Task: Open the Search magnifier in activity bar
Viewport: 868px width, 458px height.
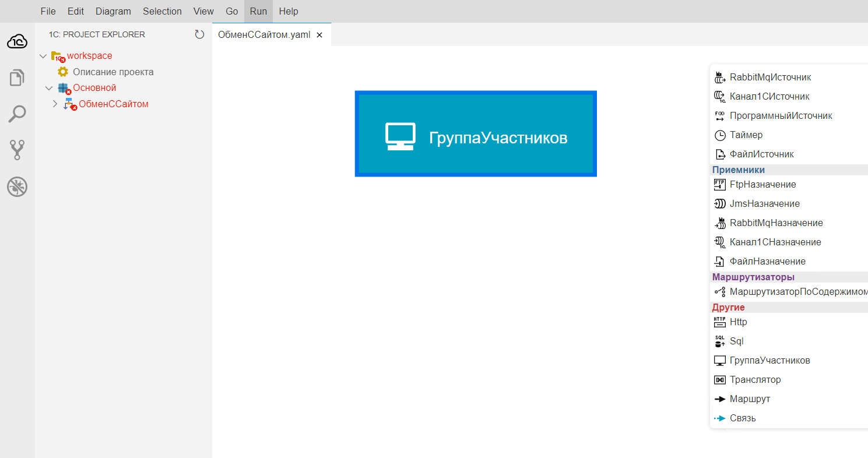Action: click(17, 114)
